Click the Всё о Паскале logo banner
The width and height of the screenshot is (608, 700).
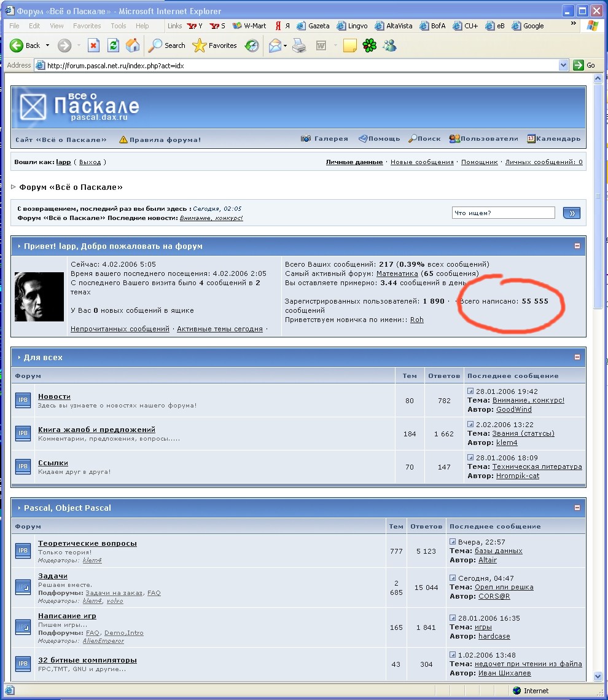(x=79, y=108)
